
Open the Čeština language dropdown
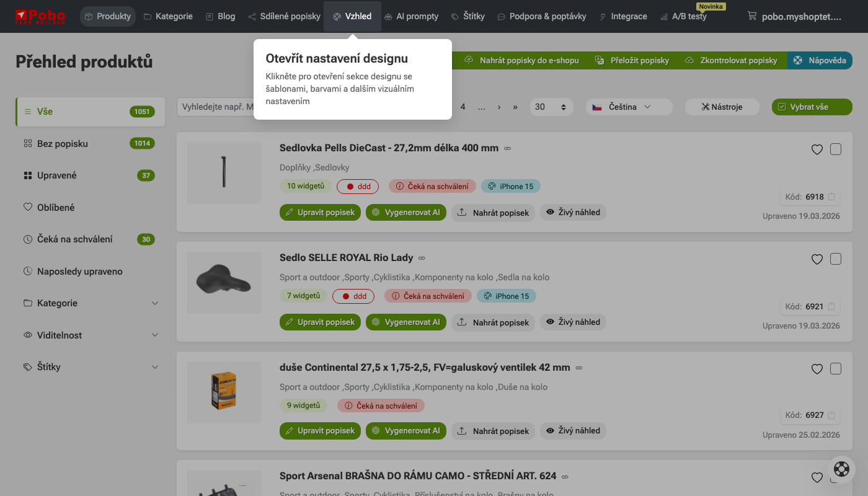point(629,107)
